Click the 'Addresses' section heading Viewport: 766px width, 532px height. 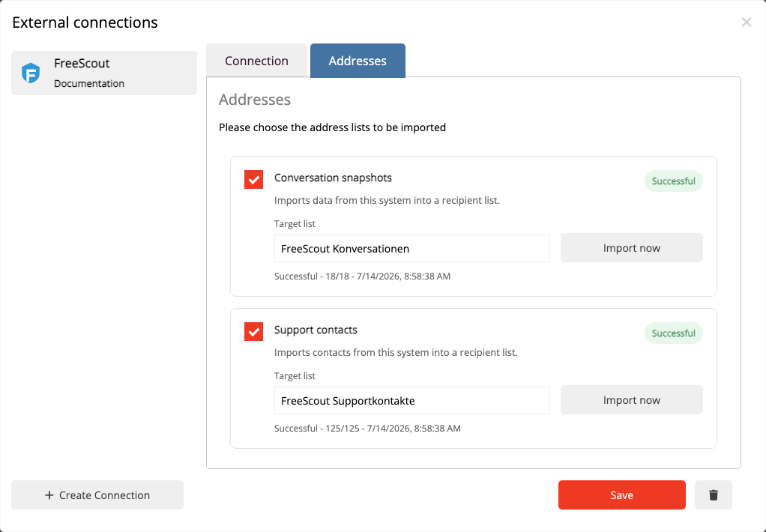[x=255, y=99]
